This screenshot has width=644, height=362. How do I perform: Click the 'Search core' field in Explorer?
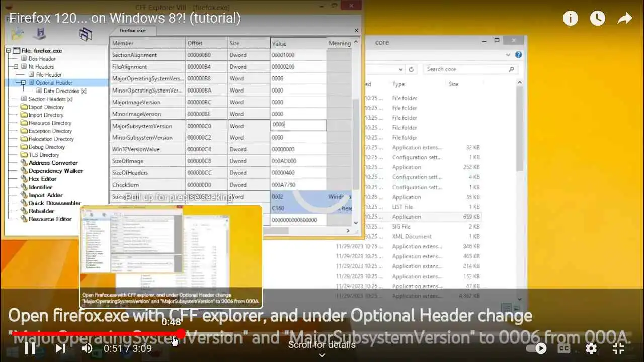pyautogui.click(x=470, y=69)
